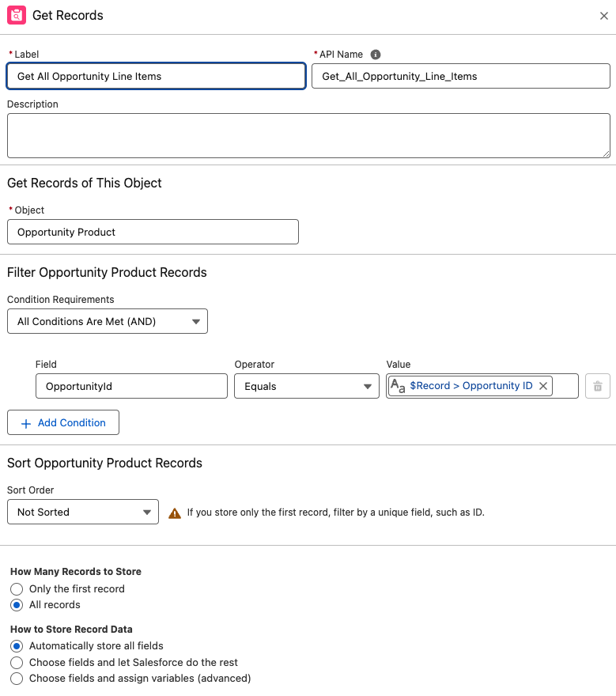616x696 pixels.
Task: Close the Get Records panel
Action: [604, 16]
